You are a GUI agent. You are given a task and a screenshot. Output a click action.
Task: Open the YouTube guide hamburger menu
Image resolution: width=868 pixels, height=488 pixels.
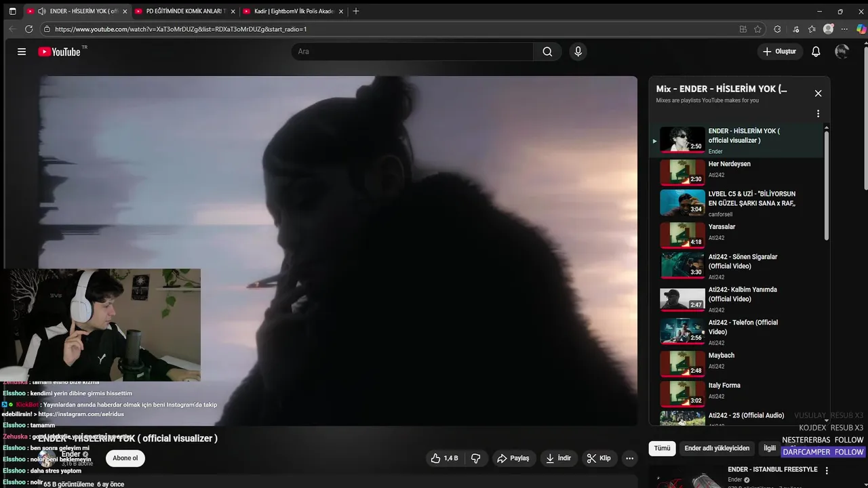point(22,52)
